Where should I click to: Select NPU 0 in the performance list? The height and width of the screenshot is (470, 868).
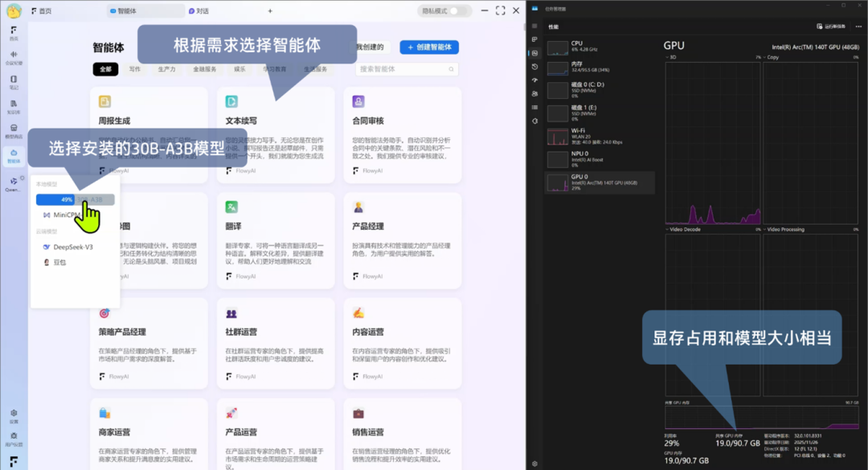(600, 159)
